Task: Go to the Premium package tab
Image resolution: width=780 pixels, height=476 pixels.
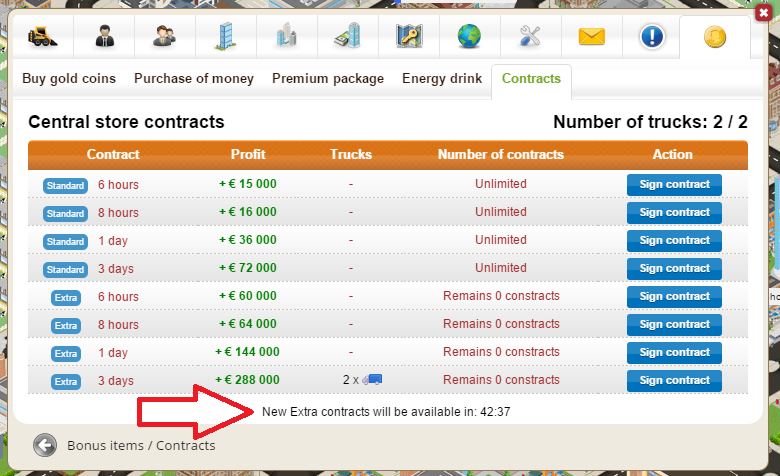Action: 327,79
